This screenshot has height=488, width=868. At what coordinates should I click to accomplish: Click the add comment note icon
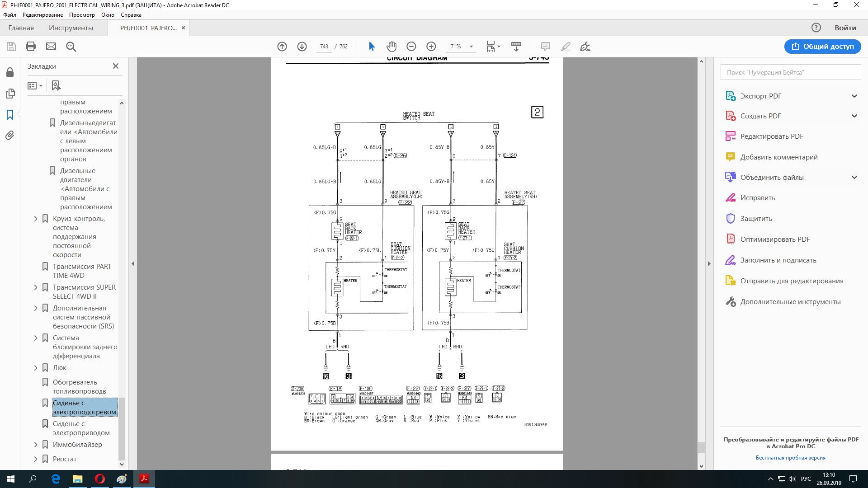[x=545, y=47]
